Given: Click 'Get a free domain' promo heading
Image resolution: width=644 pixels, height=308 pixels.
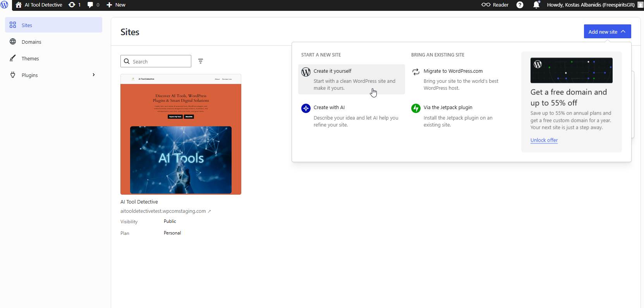Looking at the screenshot, I should click(x=568, y=97).
